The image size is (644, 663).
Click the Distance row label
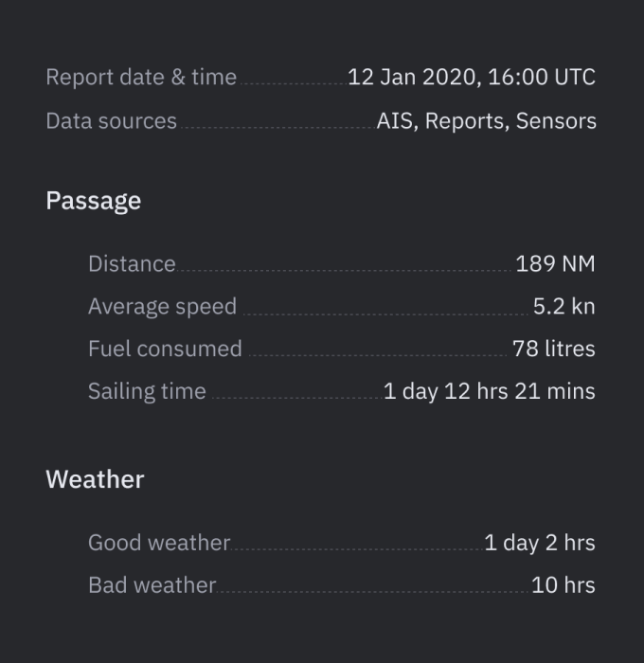pyautogui.click(x=132, y=264)
